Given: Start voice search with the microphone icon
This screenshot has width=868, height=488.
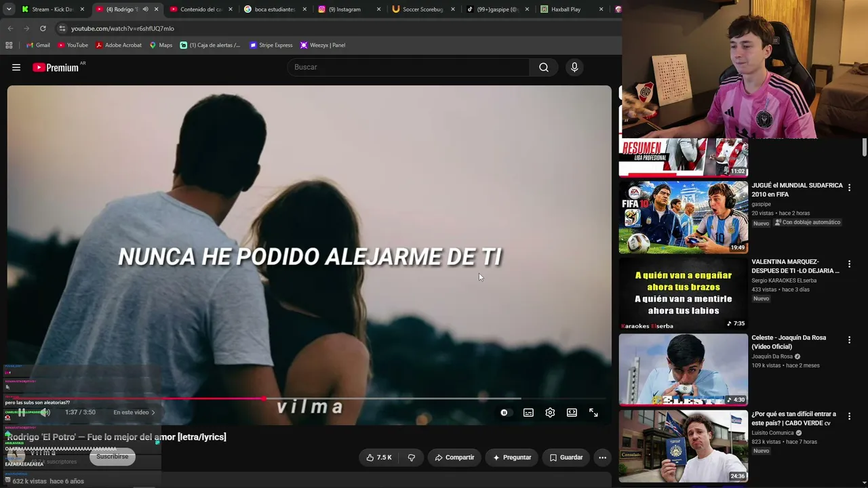Looking at the screenshot, I should pos(574,67).
